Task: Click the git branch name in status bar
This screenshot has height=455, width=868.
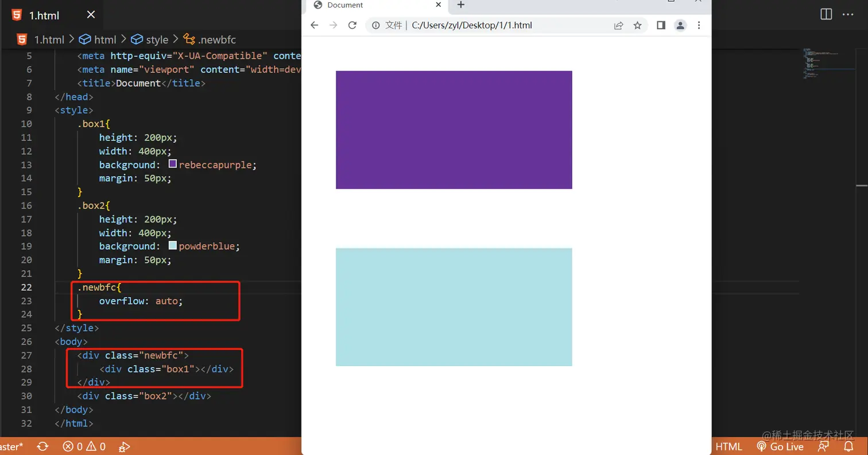Action: point(11,446)
